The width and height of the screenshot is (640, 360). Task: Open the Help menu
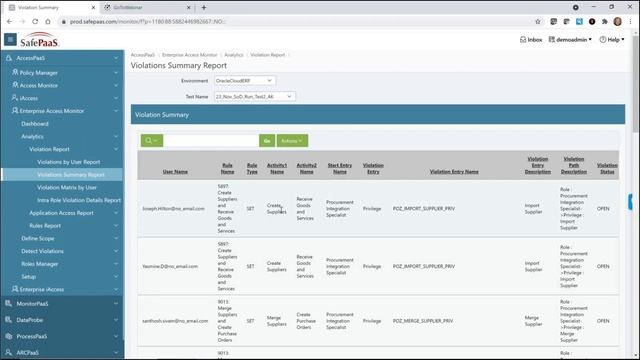point(611,40)
